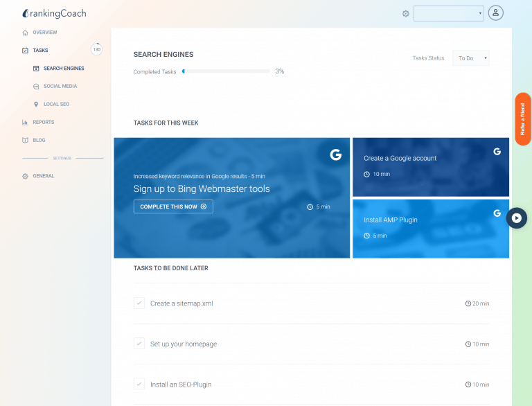Select Search Engines submenu item

pos(64,68)
